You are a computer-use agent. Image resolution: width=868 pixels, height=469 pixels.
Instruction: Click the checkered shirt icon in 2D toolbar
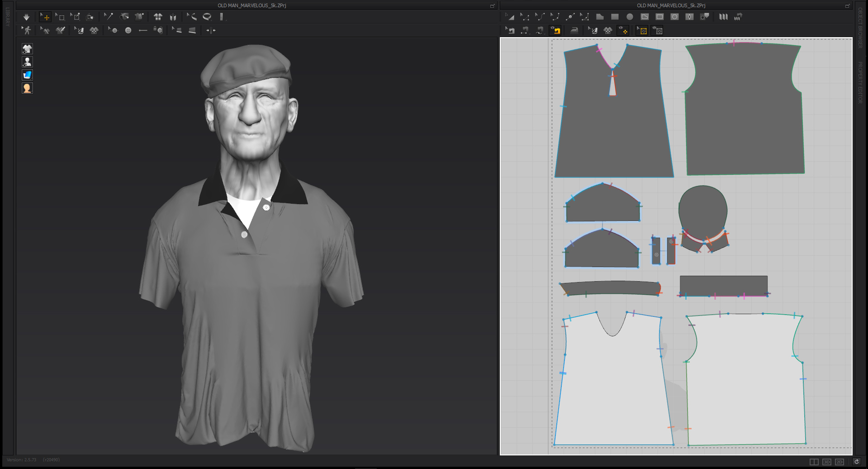point(608,30)
